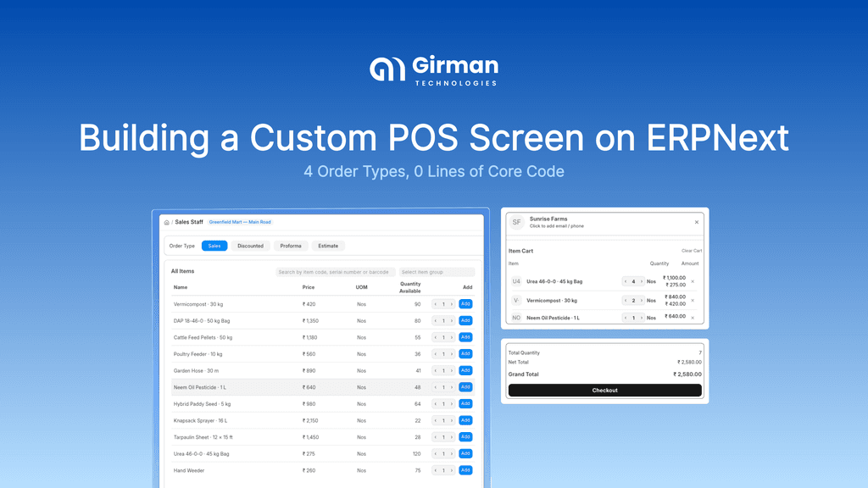This screenshot has height=488, width=868.
Task: Add Hybrid Paddy Seed 5 kg
Action: pos(465,403)
